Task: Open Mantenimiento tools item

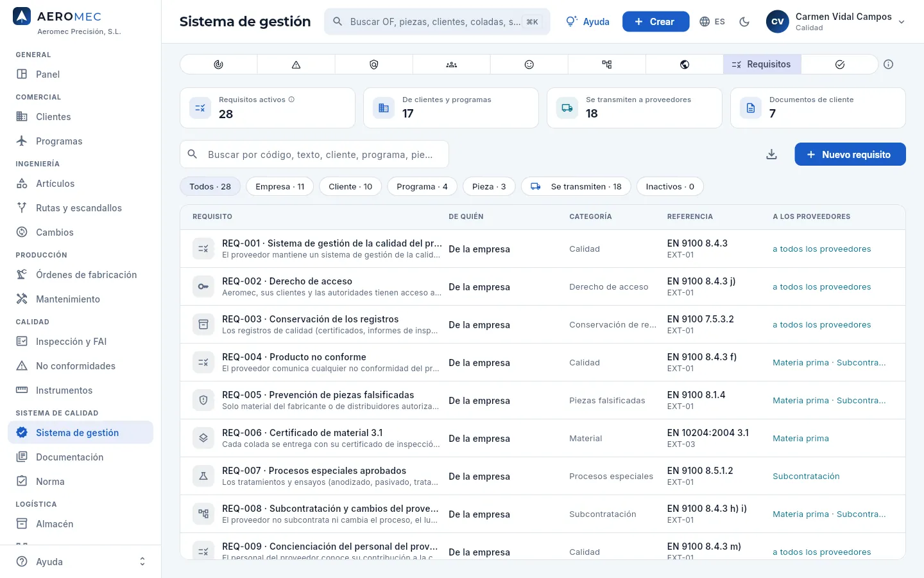Action: (81, 299)
